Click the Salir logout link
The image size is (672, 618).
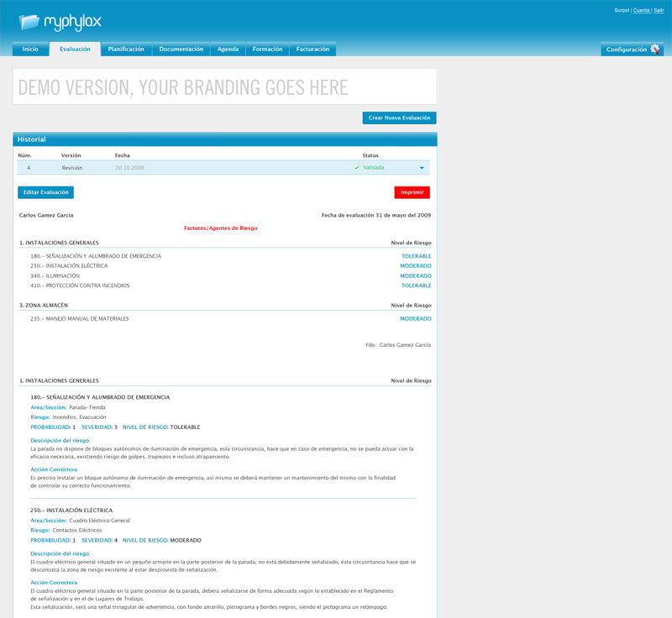[659, 10]
